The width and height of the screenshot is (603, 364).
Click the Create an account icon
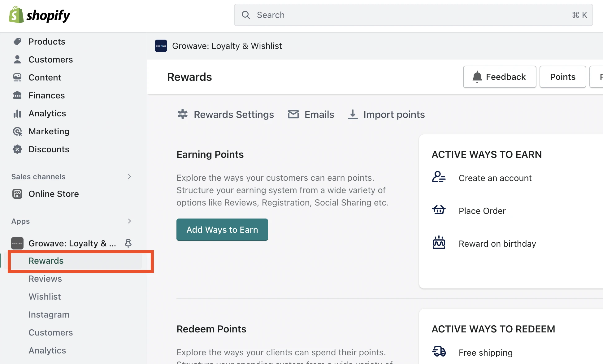pos(439,177)
